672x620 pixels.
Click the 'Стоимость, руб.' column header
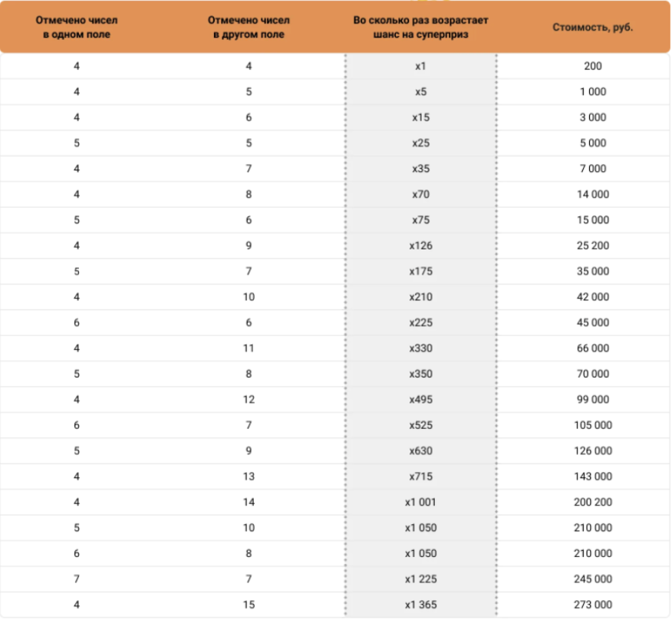coord(592,28)
